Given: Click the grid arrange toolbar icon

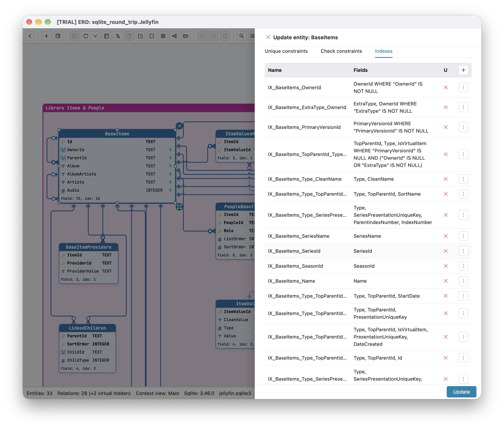Looking at the screenshot, I should pos(163,36).
